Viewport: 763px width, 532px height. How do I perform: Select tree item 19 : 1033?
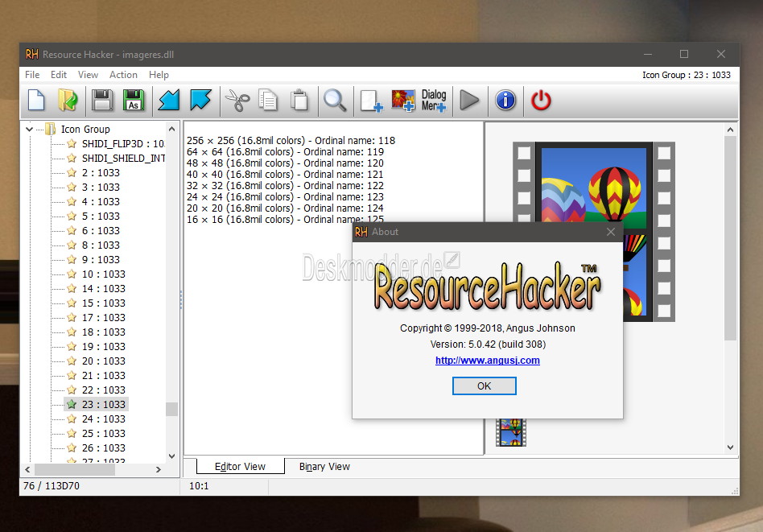(104, 347)
